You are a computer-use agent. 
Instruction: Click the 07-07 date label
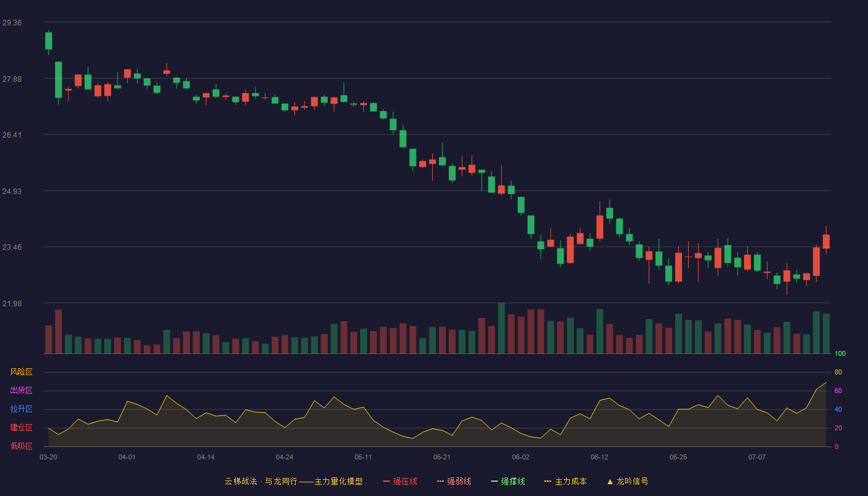click(757, 457)
